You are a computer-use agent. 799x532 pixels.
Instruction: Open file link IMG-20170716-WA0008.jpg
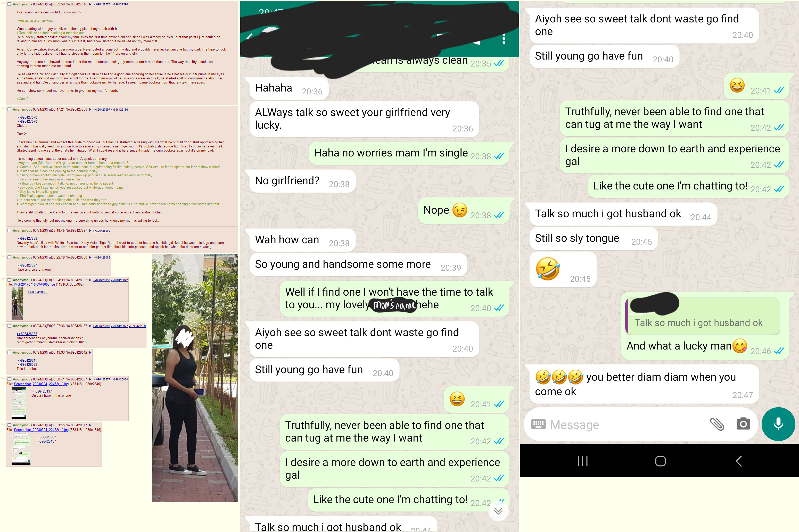click(34, 284)
